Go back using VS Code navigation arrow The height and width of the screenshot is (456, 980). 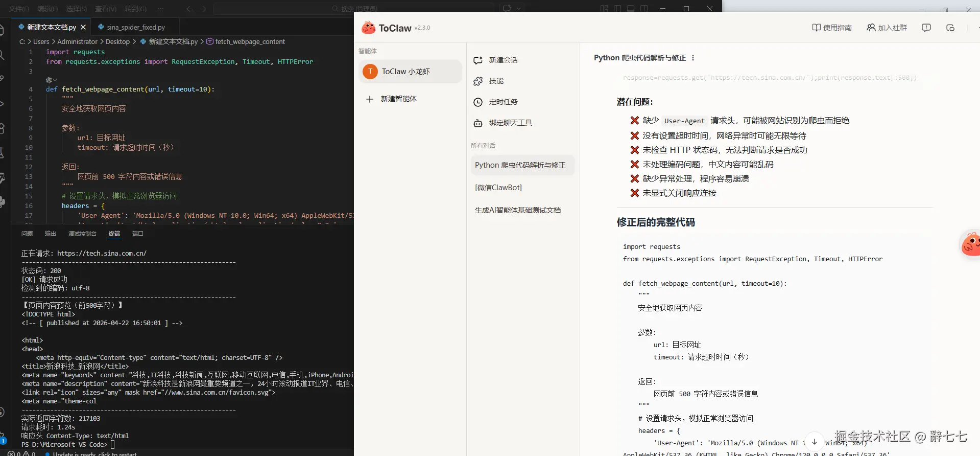190,9
